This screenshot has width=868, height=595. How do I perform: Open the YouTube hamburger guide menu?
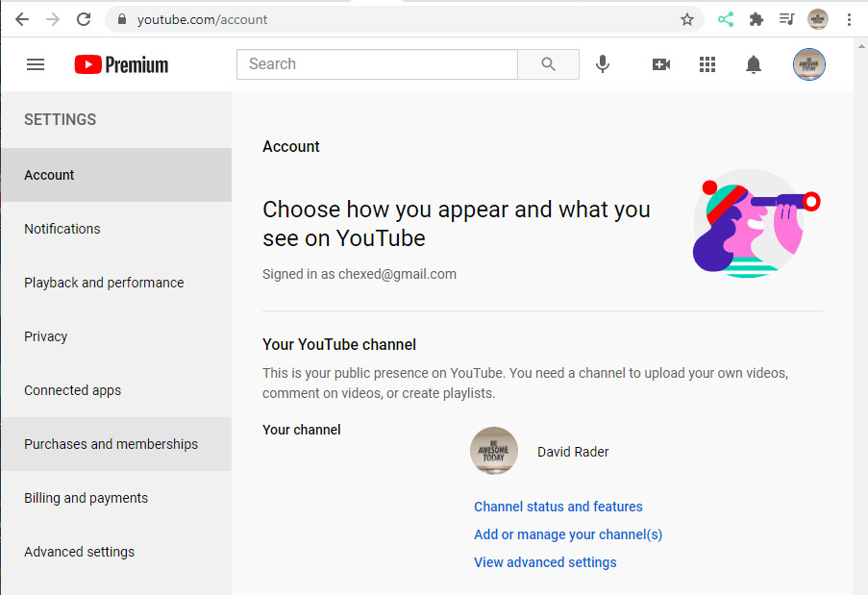pos(36,64)
